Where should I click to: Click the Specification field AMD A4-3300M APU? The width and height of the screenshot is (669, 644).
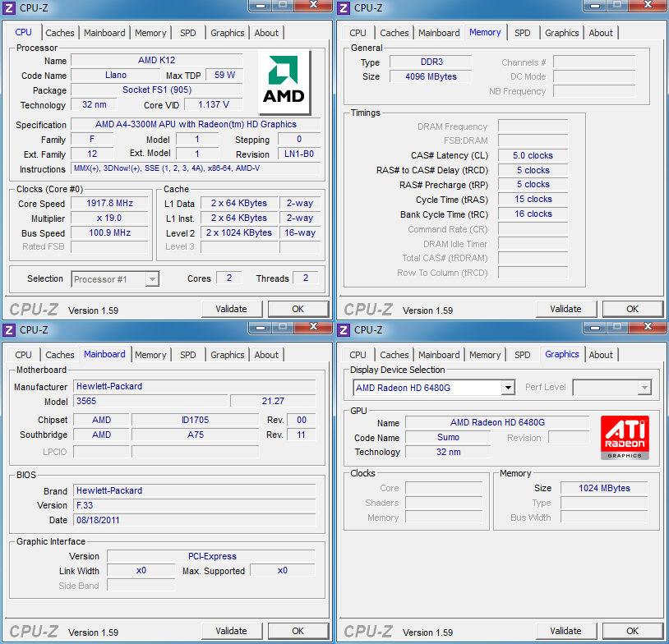196,124
